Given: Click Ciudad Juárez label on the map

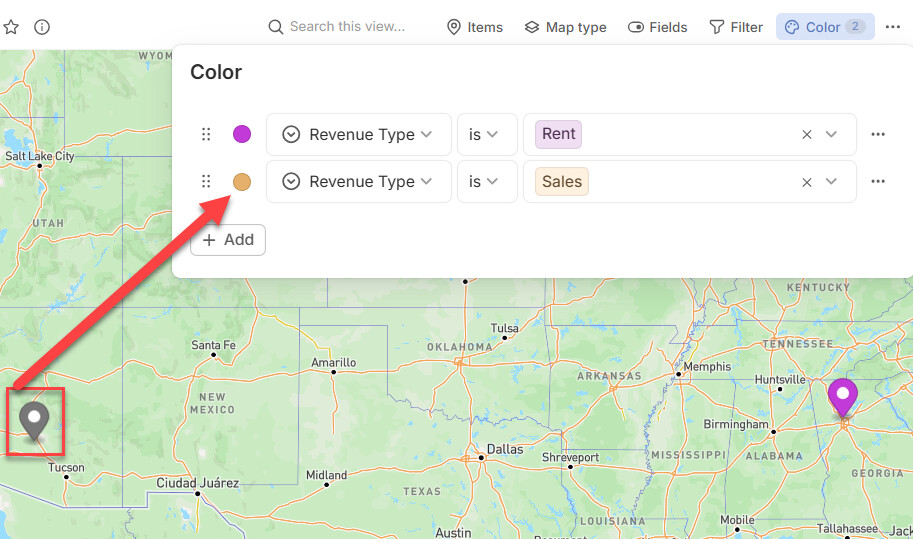Looking at the screenshot, I should 197,483.
